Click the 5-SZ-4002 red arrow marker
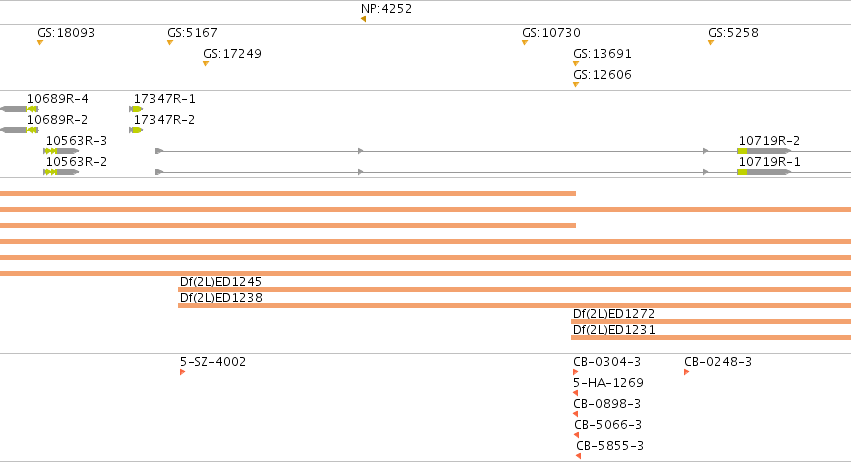Screen dimensions: 851x462 [x=183, y=372]
